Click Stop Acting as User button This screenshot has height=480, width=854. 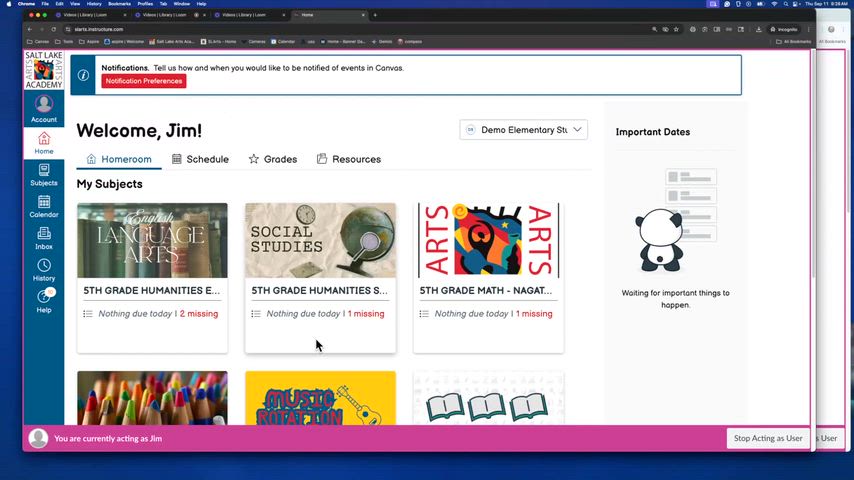click(x=767, y=438)
